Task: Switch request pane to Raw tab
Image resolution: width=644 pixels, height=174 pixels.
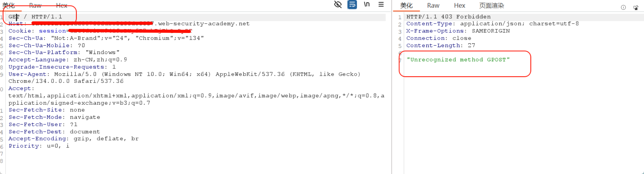Action: [x=35, y=6]
